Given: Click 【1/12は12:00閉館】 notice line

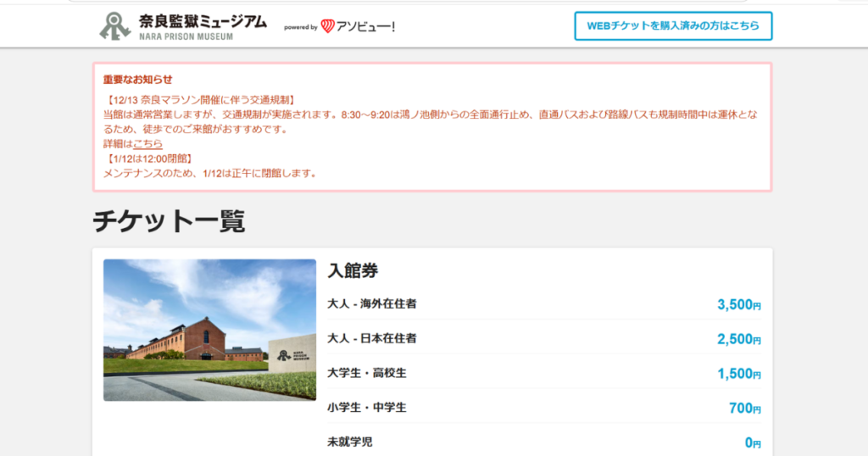Looking at the screenshot, I should click(x=149, y=158).
